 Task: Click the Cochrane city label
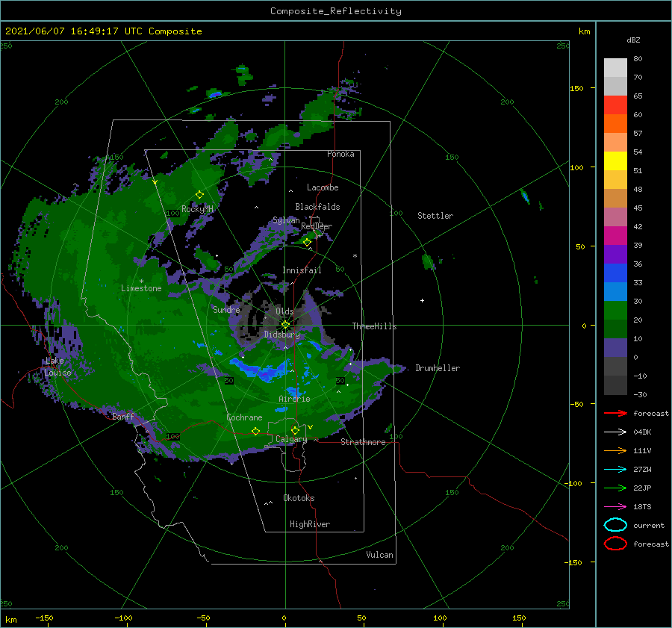[x=244, y=417]
